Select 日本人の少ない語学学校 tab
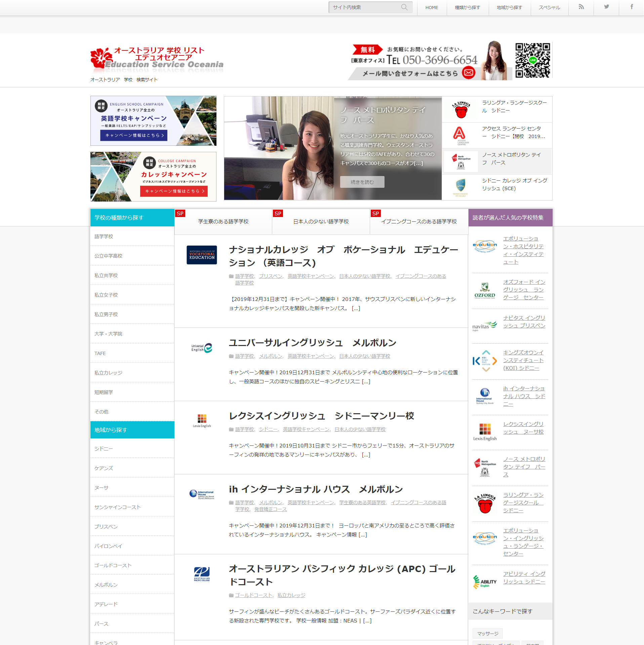This screenshot has height=645, width=644. pos(321,222)
